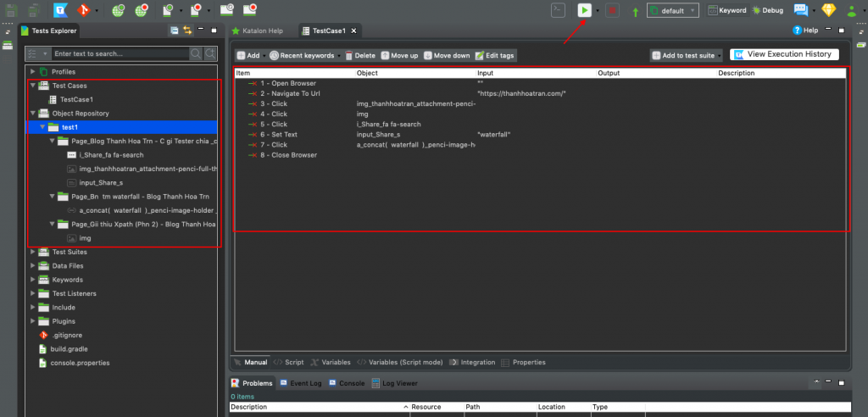Select TestCase1 in the Tests Explorer tree

(x=76, y=100)
